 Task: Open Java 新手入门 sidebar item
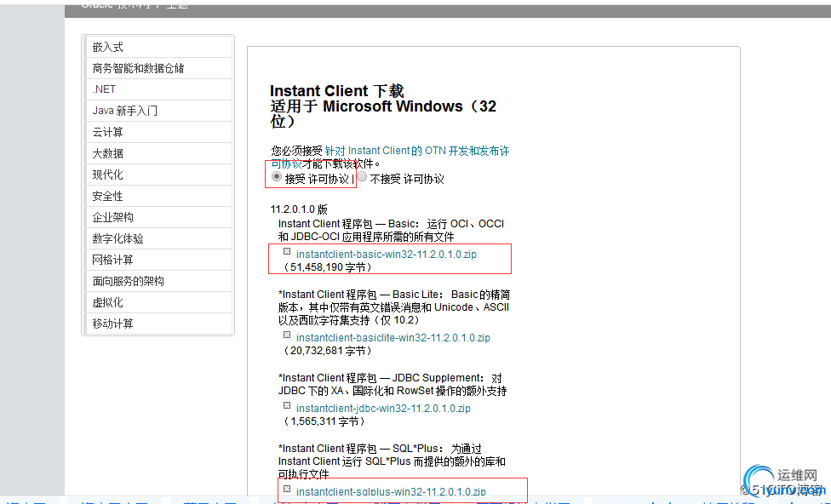[159, 111]
